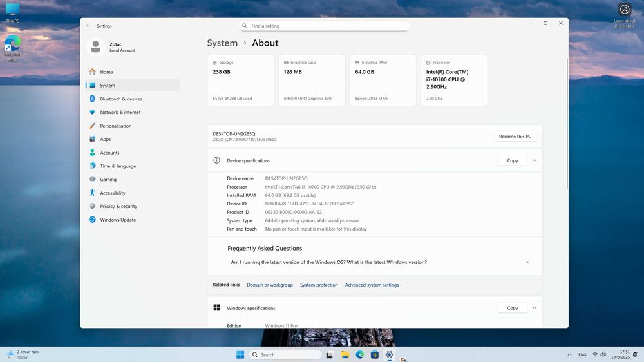Click the Device specifications info icon
Screen dimensions: 644x362
(x=217, y=160)
